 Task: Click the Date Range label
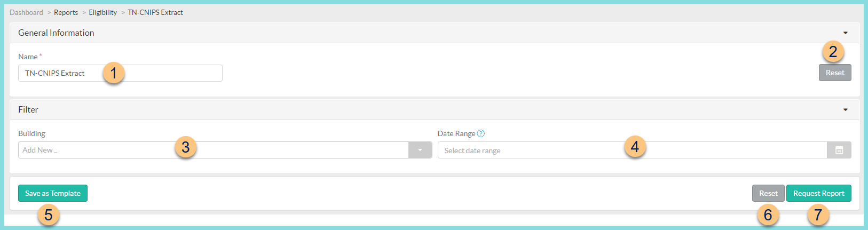coord(456,133)
